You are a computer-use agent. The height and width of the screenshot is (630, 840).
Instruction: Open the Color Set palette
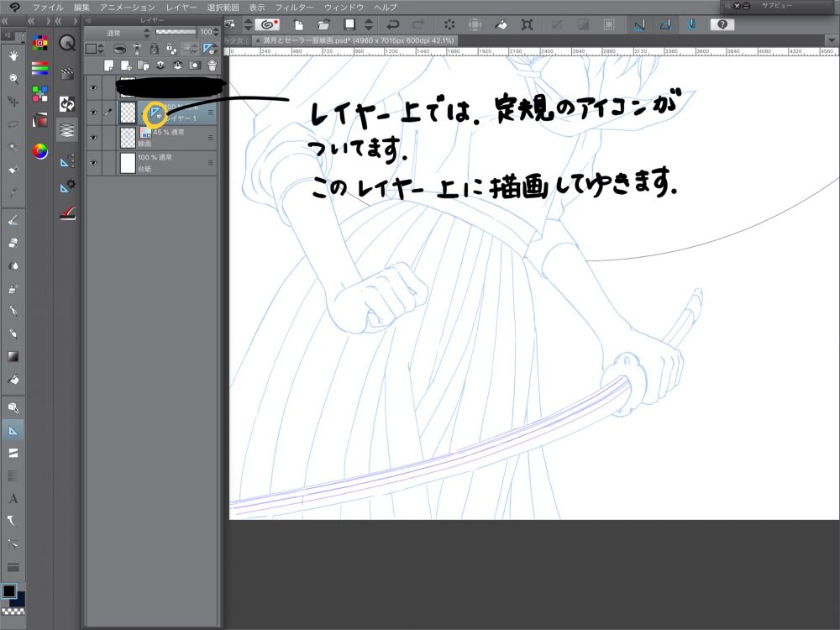39,43
